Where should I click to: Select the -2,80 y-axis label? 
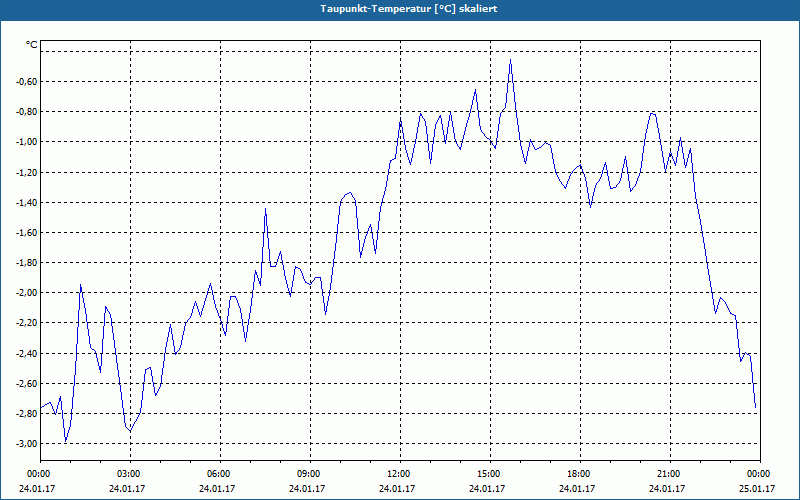point(26,413)
